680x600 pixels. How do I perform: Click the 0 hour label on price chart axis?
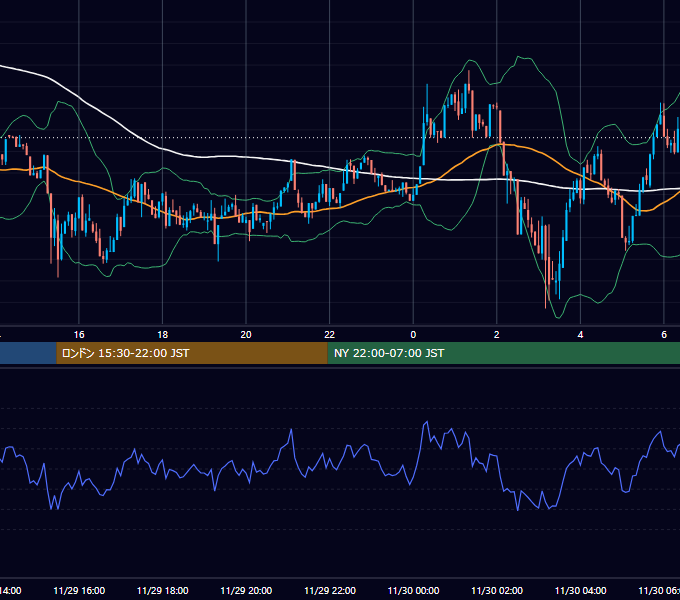(413, 335)
